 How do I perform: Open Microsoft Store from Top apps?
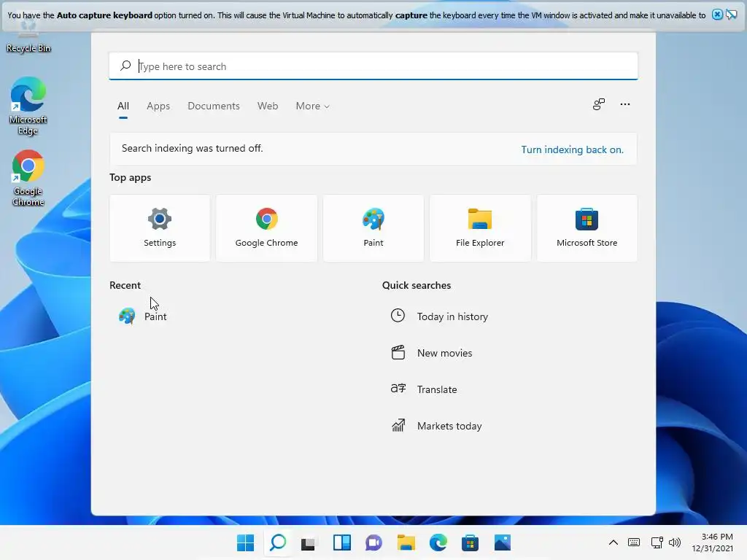click(x=587, y=228)
